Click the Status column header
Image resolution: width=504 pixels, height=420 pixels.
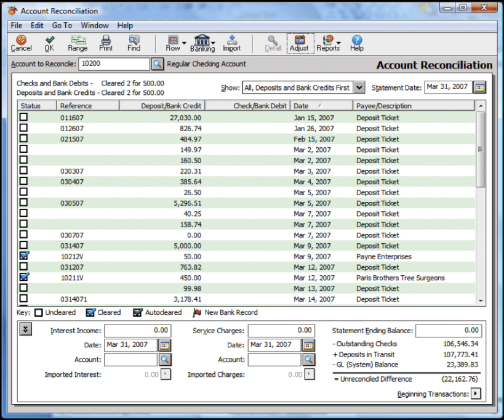(x=38, y=106)
